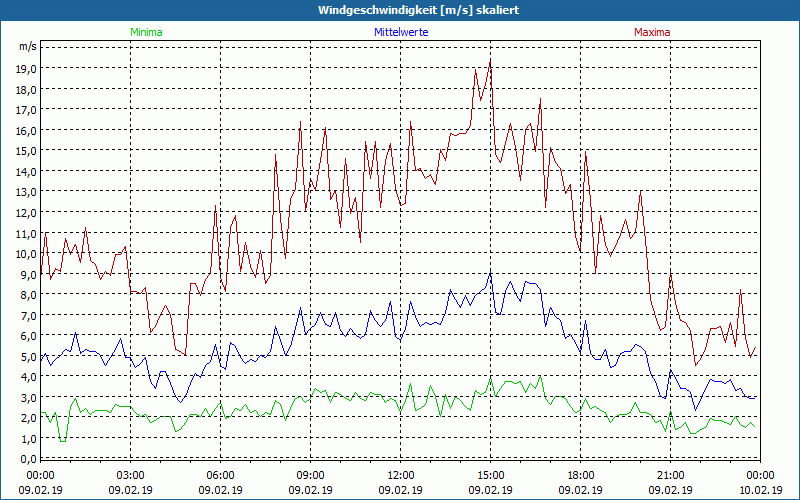800x500 pixels.
Task: Click the '11,0' y-axis value
Action: [x=28, y=233]
